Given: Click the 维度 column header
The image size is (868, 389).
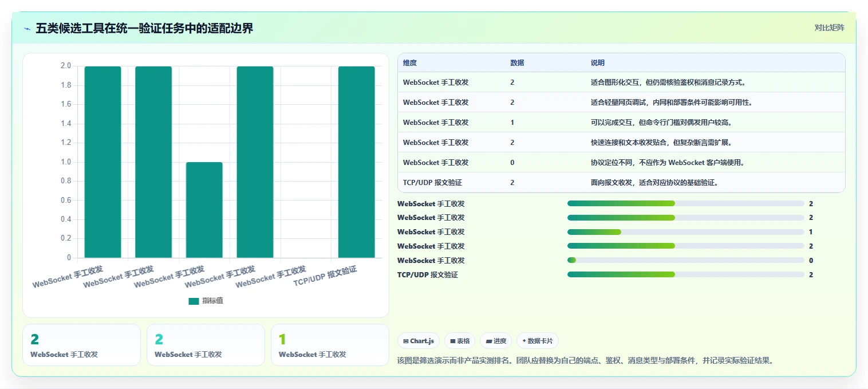Looking at the screenshot, I should (410, 63).
